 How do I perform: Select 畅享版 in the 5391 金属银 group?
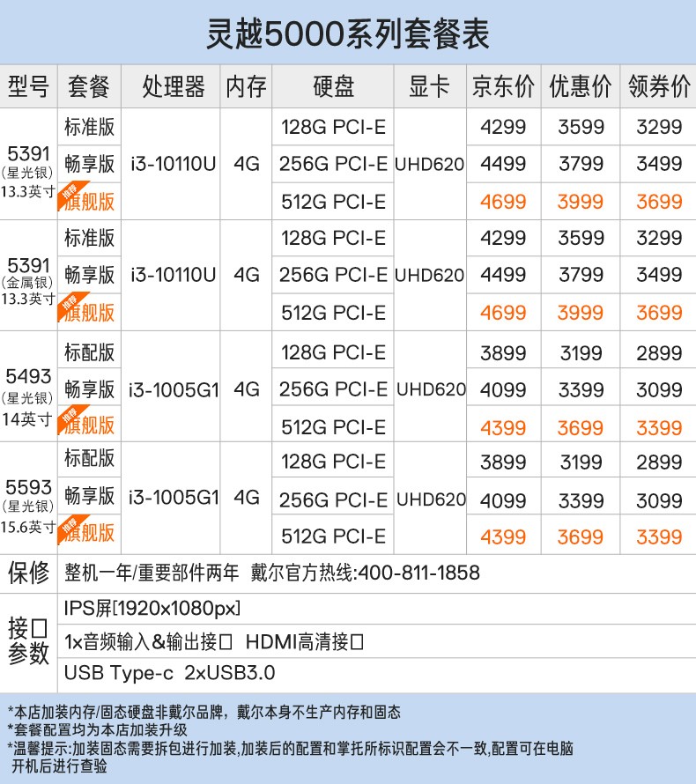coord(90,275)
